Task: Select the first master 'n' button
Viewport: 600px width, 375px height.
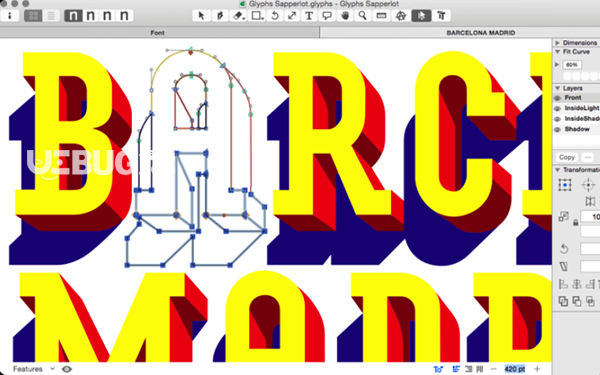Action: (73, 16)
